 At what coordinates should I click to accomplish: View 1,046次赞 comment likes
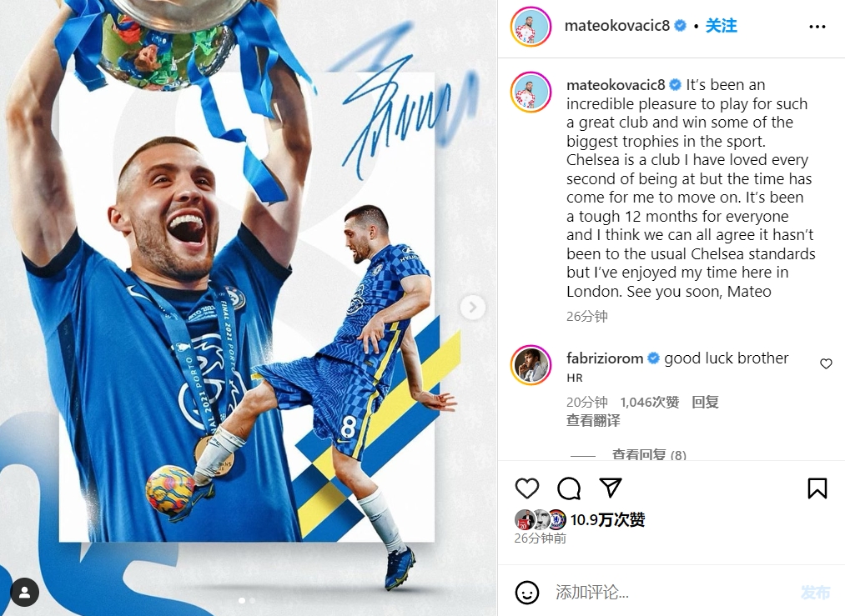649,402
